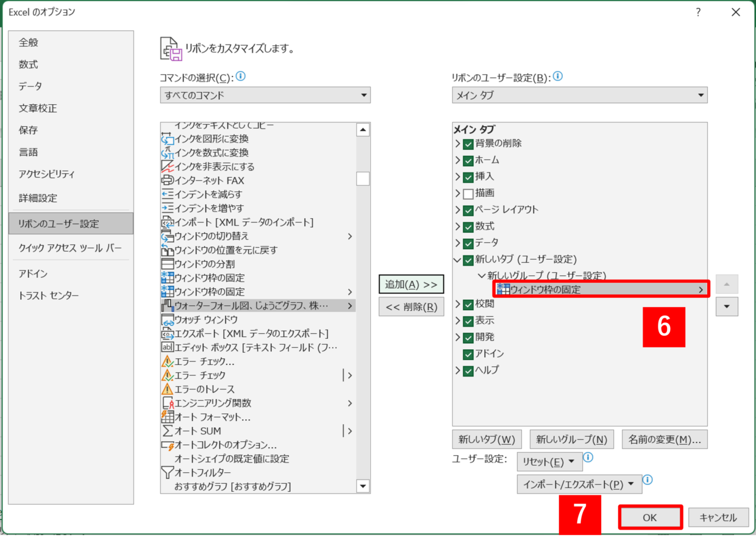The width and height of the screenshot is (756, 546).
Task: Click the info icon next to インポート/エクスポート button
Action: 647,480
